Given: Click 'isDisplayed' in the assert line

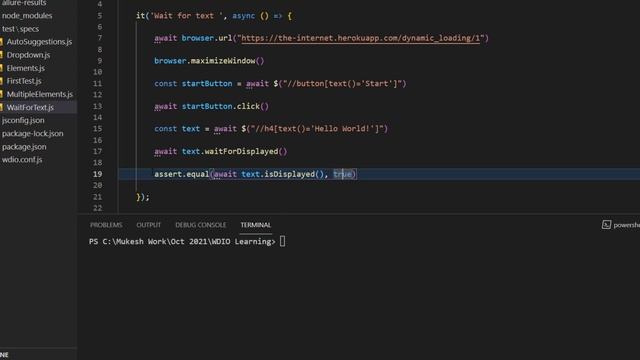Looking at the screenshot, I should coord(290,174).
